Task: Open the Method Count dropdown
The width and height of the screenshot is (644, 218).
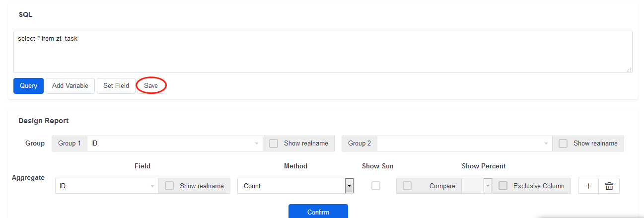Action: pyautogui.click(x=295, y=186)
